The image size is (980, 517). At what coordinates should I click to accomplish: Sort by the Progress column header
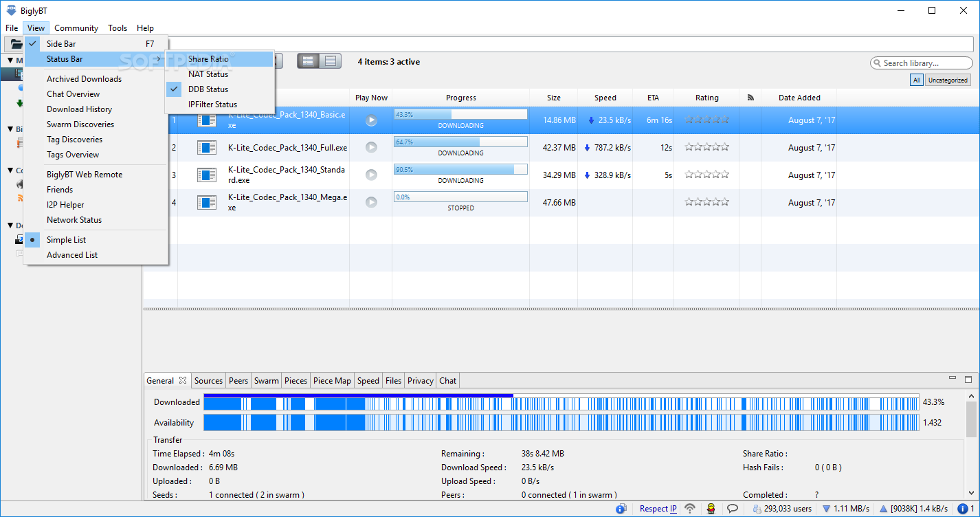[460, 98]
